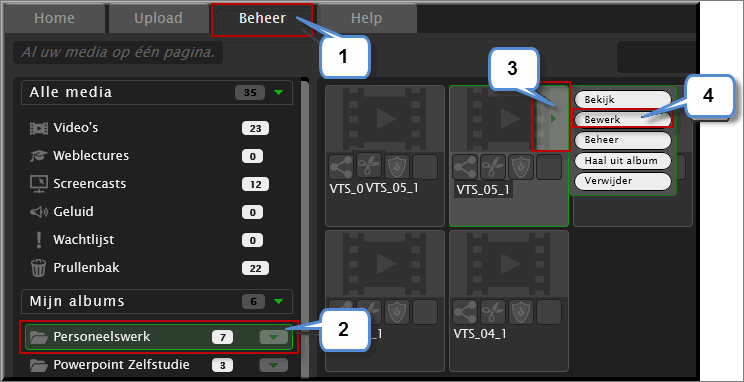This screenshot has width=744, height=382.
Task: Click the empty checkbox square on VTS_04_1
Action: [x=549, y=312]
